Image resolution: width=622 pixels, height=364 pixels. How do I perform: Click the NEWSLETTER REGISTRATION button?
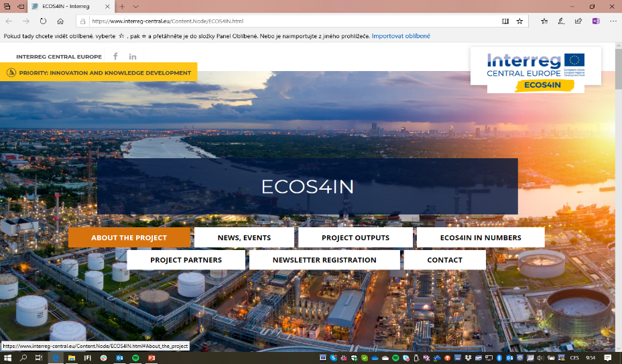pos(324,260)
